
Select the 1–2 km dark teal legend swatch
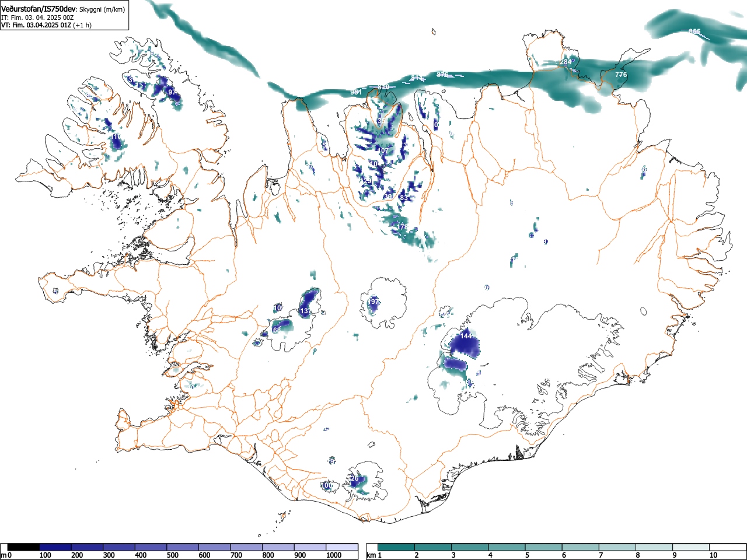pos(396,547)
